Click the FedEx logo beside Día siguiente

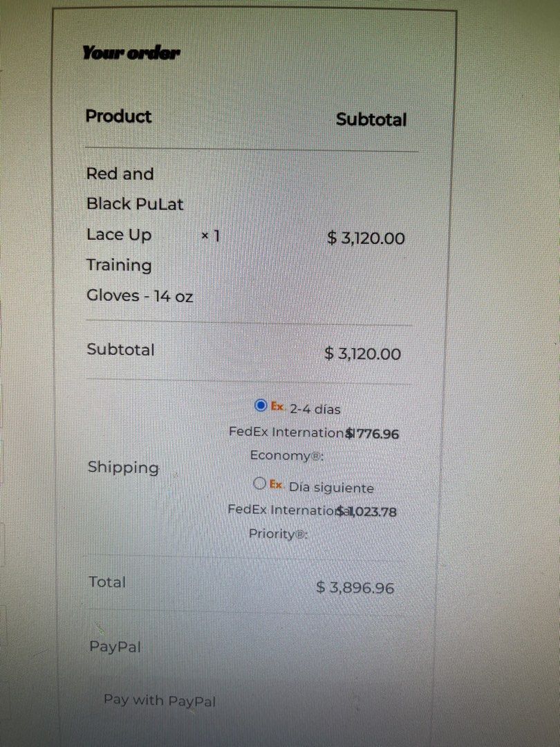[x=277, y=485]
